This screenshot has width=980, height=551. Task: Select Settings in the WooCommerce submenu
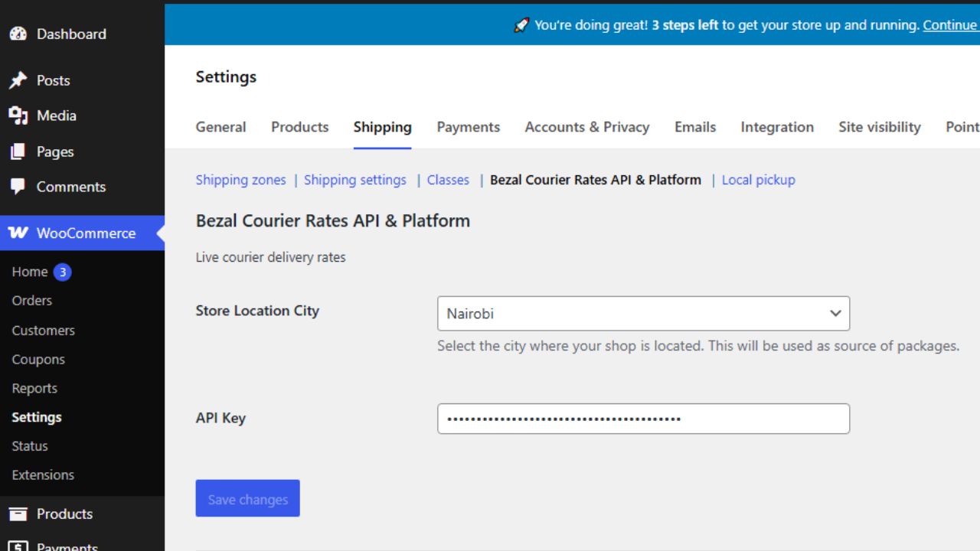(x=37, y=417)
